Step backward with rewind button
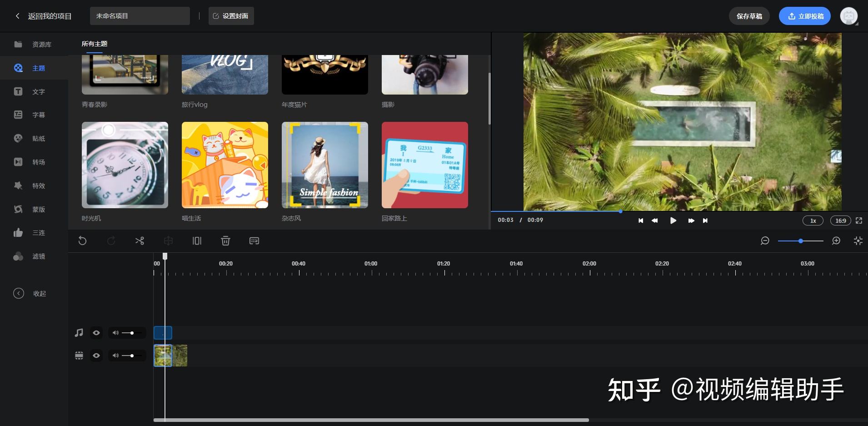Image resolution: width=868 pixels, height=426 pixels. (x=654, y=221)
